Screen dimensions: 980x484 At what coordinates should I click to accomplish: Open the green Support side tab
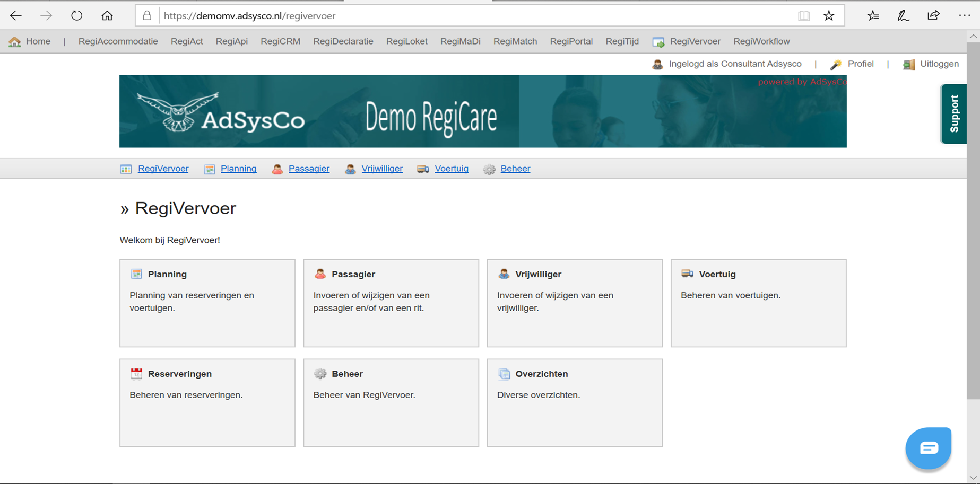click(x=954, y=113)
